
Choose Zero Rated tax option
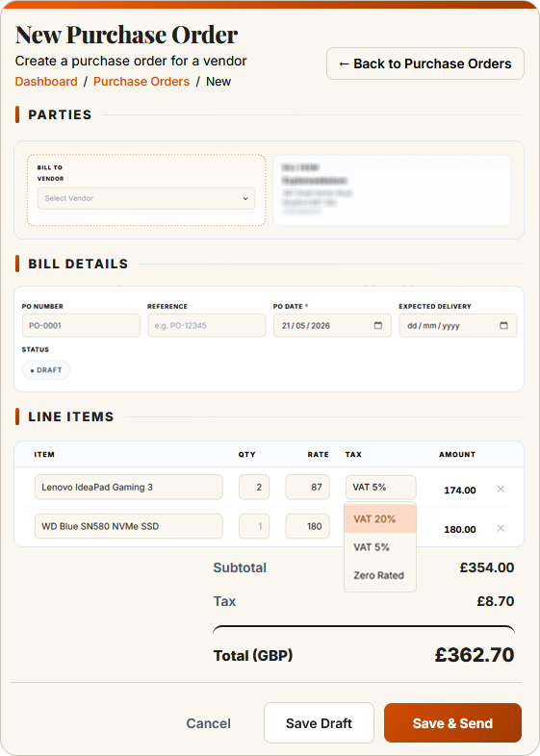pyautogui.click(x=380, y=575)
